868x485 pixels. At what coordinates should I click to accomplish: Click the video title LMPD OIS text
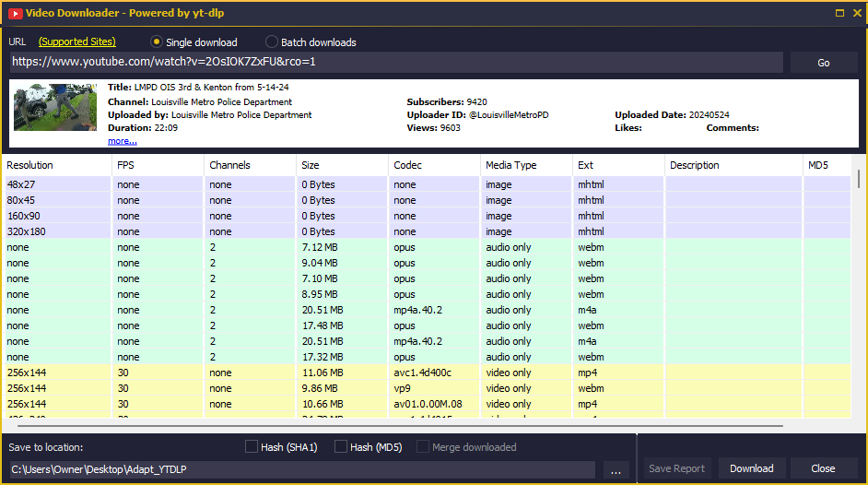(x=211, y=87)
